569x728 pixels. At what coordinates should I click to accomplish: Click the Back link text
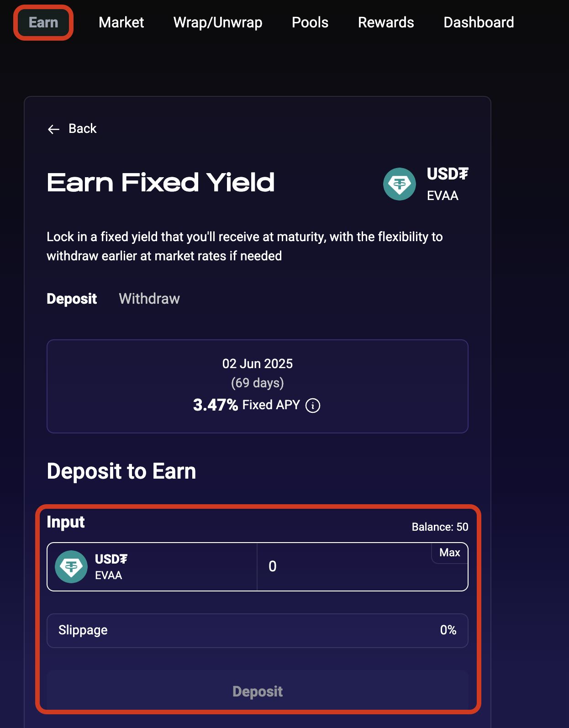83,129
